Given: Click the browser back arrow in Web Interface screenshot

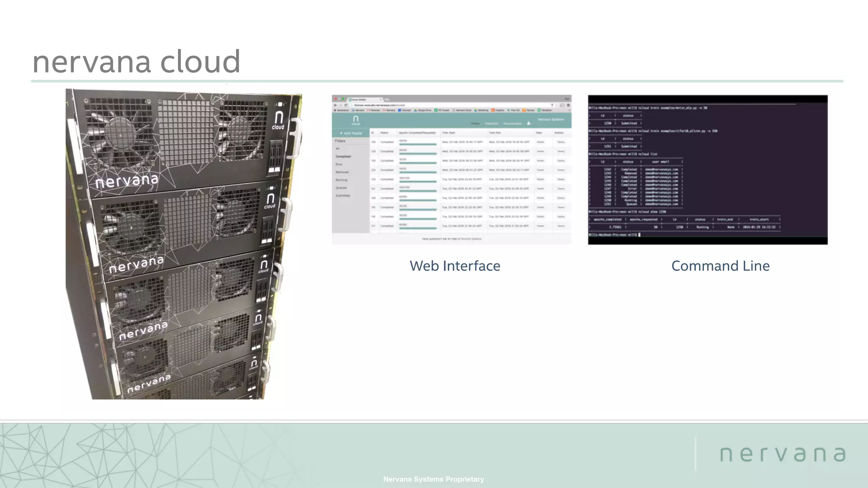Looking at the screenshot, I should pos(335,105).
